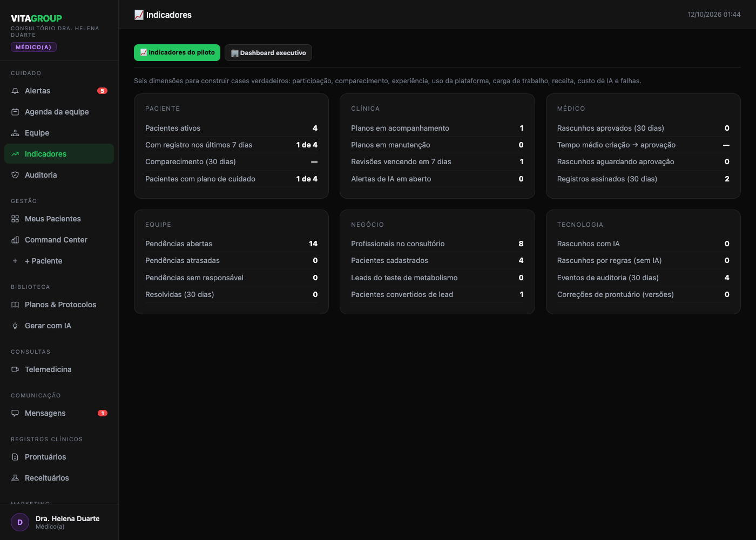Click the Dra. Helena Duarte profile name
The image size is (756, 540).
[67, 518]
